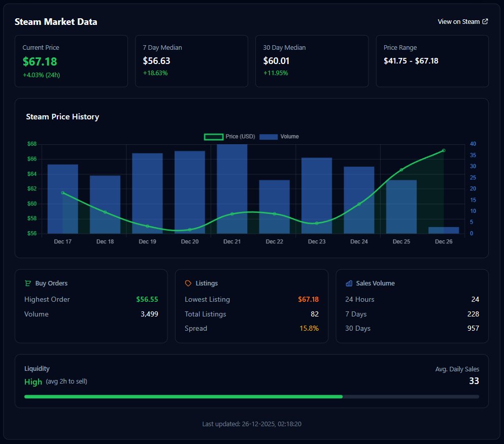Click the Avg. Daily Sales value 33
This screenshot has height=444, width=504.
coord(474,381)
